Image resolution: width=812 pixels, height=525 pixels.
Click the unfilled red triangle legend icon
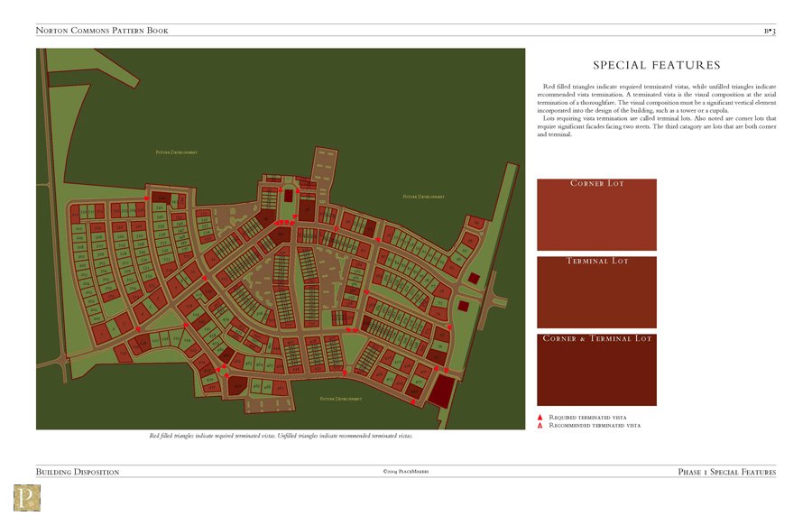[540, 426]
